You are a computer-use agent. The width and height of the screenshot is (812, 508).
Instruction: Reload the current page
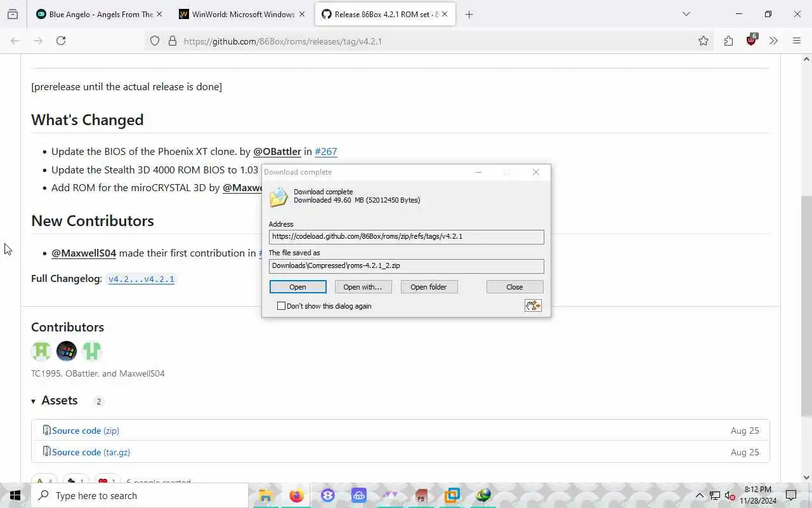click(x=61, y=41)
